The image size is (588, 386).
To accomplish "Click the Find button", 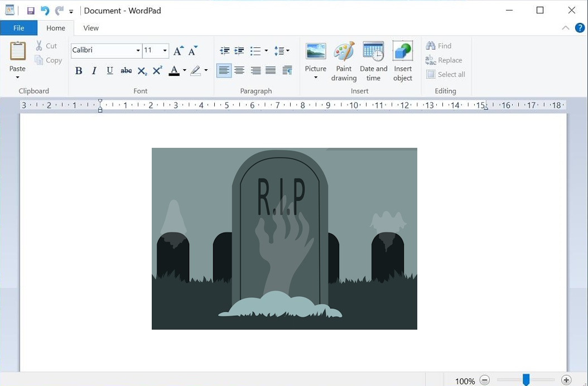I will click(438, 46).
